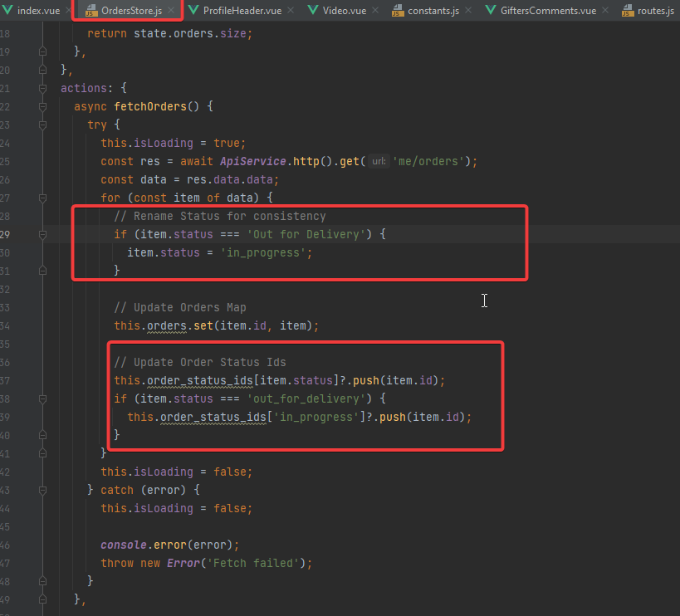This screenshot has width=680, height=616.
Task: Click 'catch' keyword on line 43
Action: 117,491
